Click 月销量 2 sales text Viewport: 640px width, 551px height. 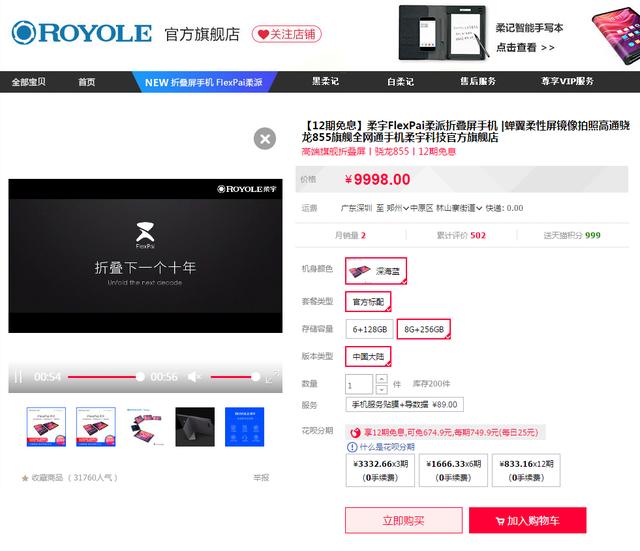tap(350, 235)
